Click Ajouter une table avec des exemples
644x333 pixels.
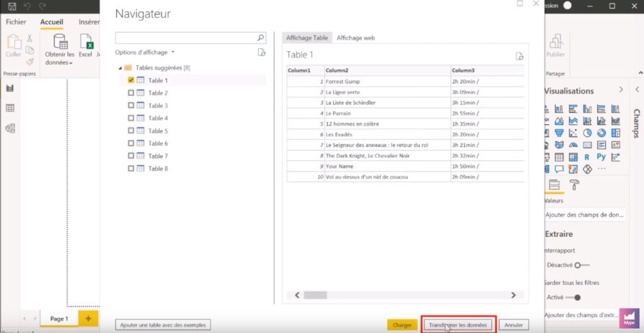pyautogui.click(x=163, y=325)
